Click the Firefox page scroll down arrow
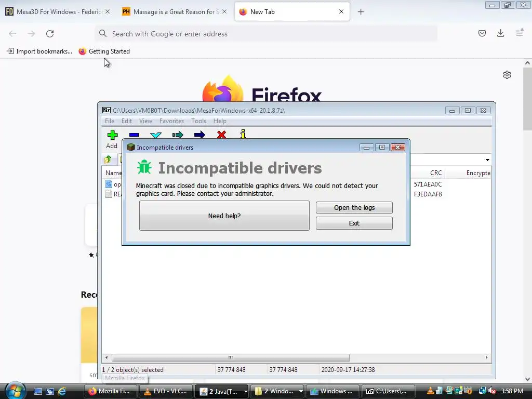532x399 pixels. 527,379
